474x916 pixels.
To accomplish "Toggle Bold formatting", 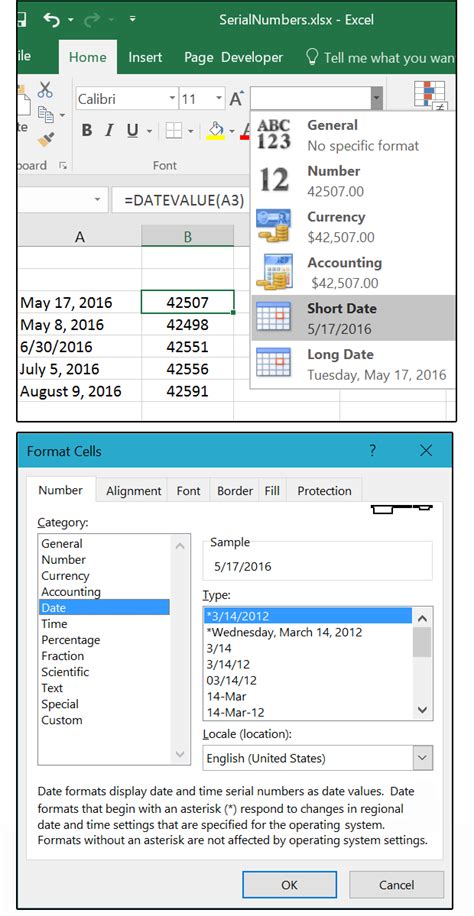I will coord(87,130).
